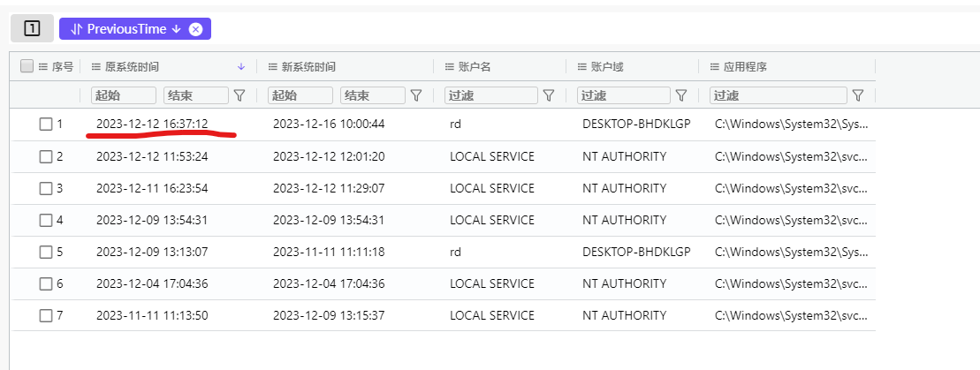The height and width of the screenshot is (370, 980).
Task: Open filter icon for 原系统时间 column
Action: pos(239,95)
